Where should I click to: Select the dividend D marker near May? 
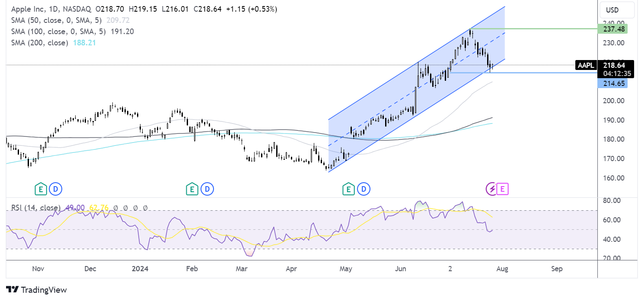coord(363,189)
